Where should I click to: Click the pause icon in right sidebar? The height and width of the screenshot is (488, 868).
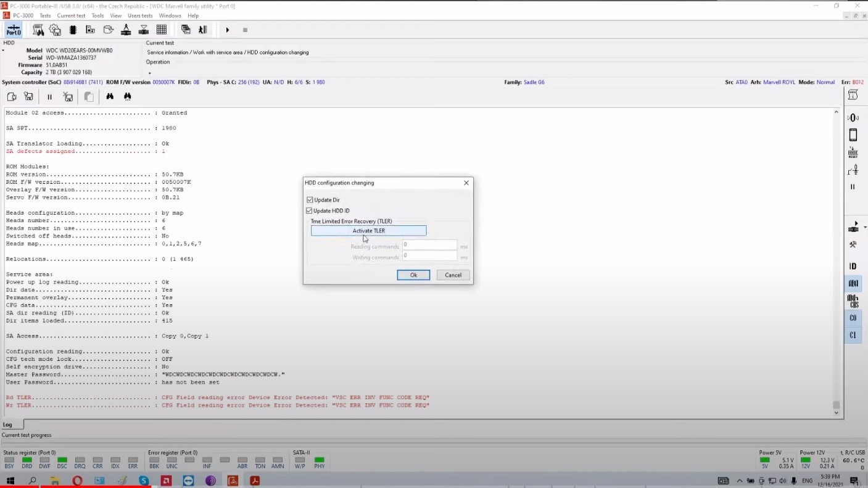(853, 187)
